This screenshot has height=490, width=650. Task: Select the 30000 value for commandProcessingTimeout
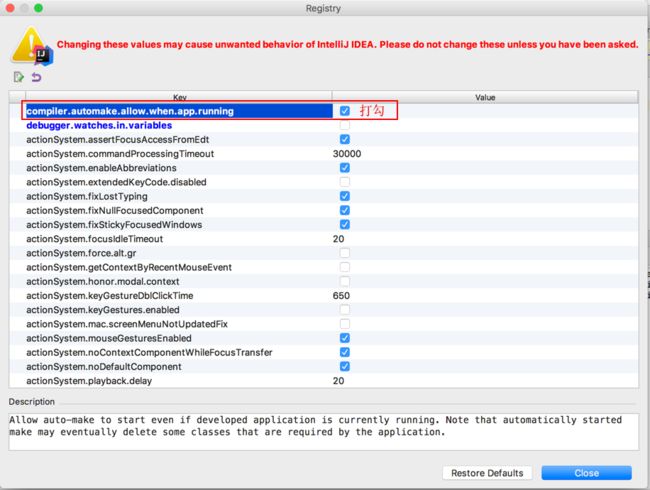[x=347, y=154]
